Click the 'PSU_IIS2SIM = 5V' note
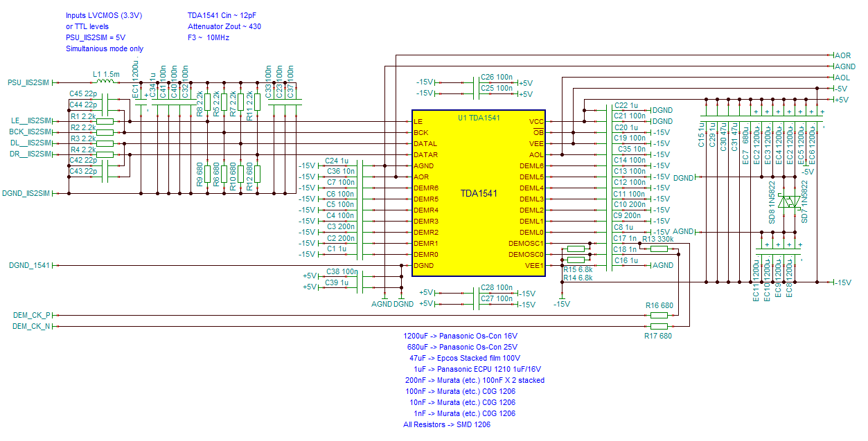Image resolution: width=868 pixels, height=441 pixels. [96, 37]
